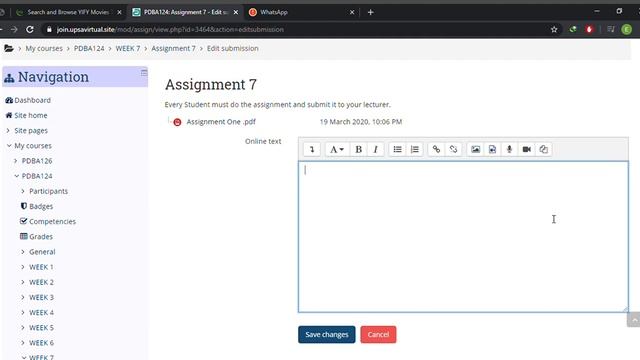
Task: Insert an ordered numbered list
Action: coord(414,149)
